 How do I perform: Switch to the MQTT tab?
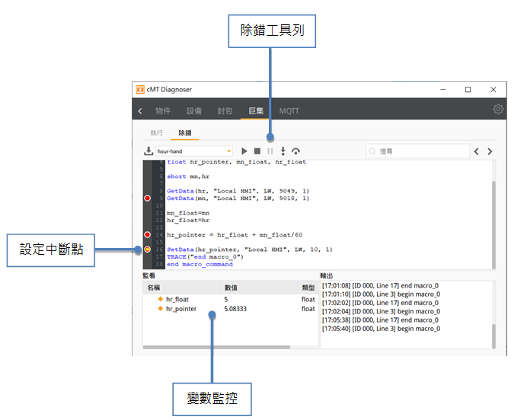(x=289, y=111)
